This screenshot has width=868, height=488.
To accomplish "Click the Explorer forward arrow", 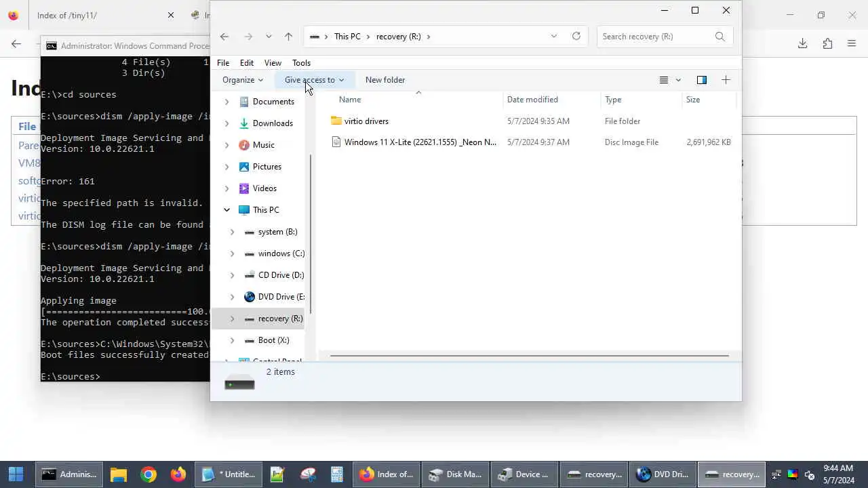I will [x=248, y=37].
